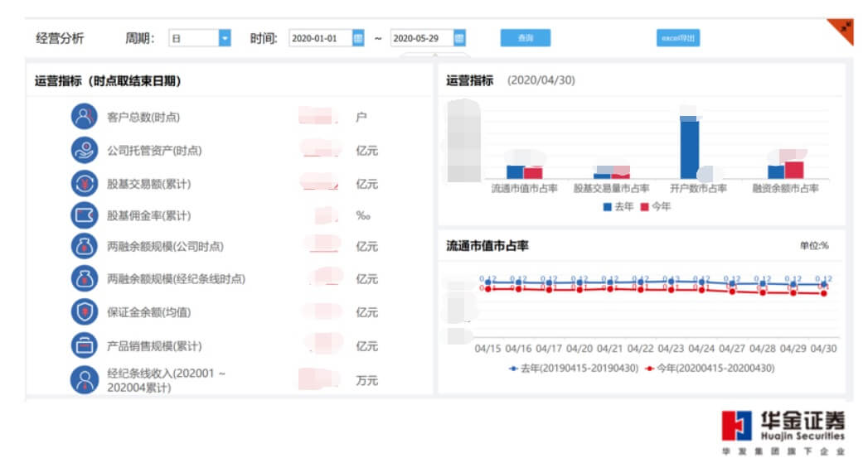Click the 股基佣金率(累计) label
Screen dimensions: 868x458
tap(149, 215)
